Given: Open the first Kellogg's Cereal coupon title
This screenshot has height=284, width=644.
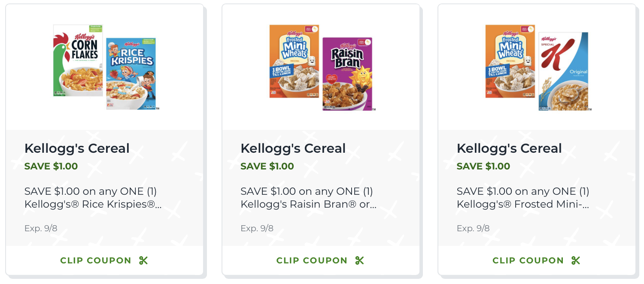Looking at the screenshot, I should (77, 148).
